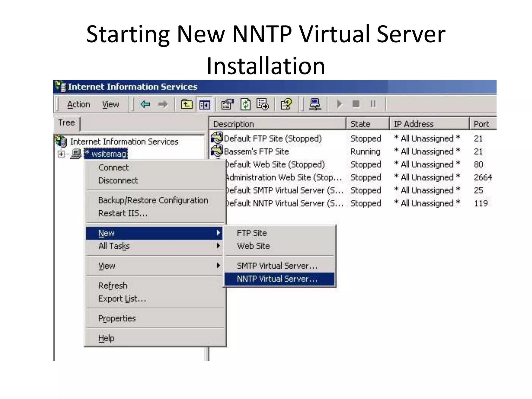Open the View menu in the toolbar
The height and width of the screenshot is (399, 532).
pos(110,104)
